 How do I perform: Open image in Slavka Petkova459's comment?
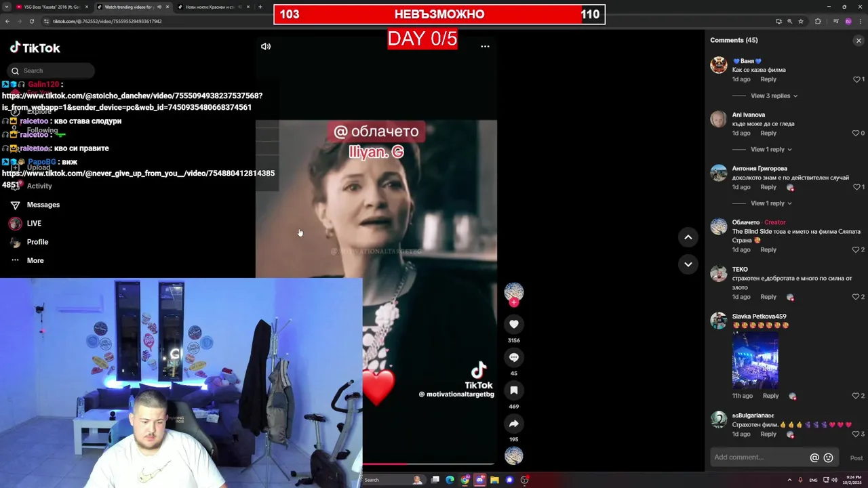click(755, 359)
